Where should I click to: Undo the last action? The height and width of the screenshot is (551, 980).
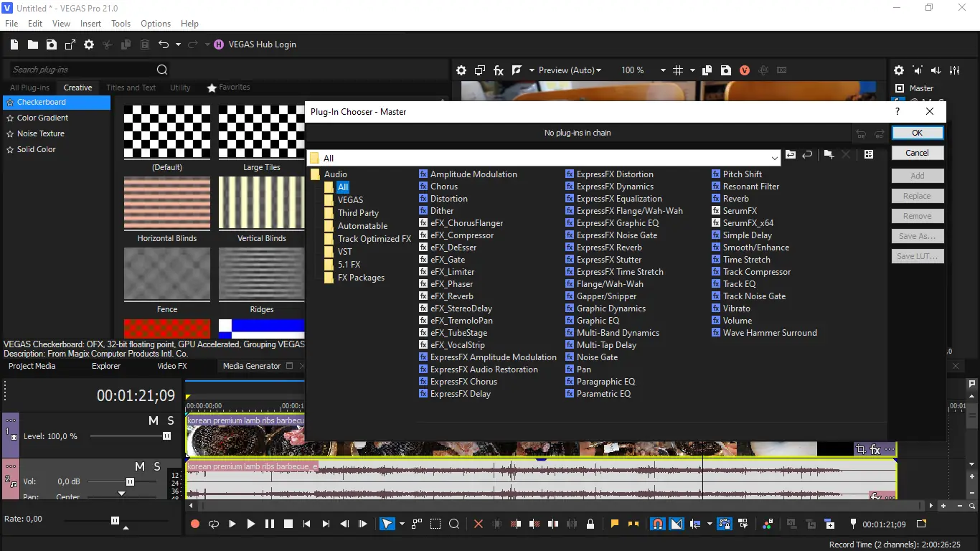click(164, 44)
